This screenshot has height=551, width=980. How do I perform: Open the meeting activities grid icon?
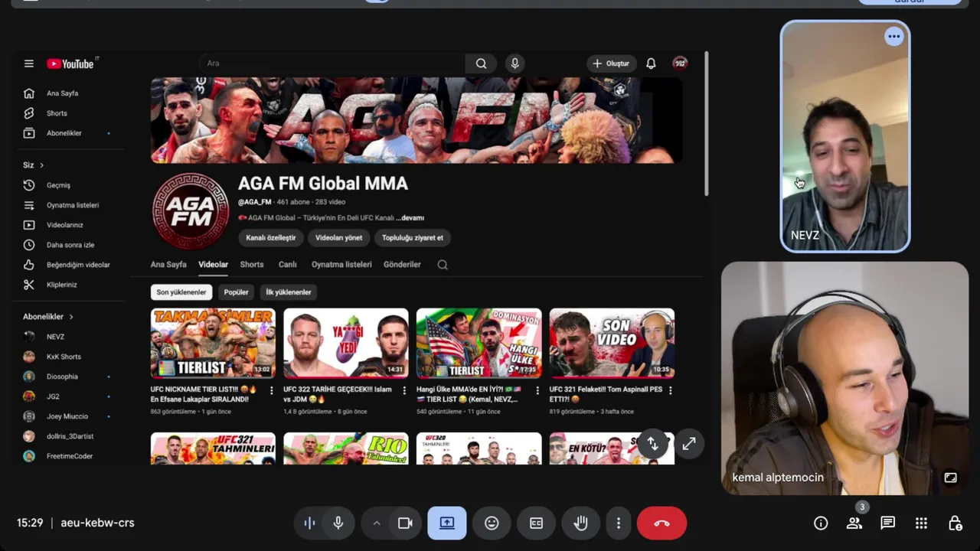(922, 523)
